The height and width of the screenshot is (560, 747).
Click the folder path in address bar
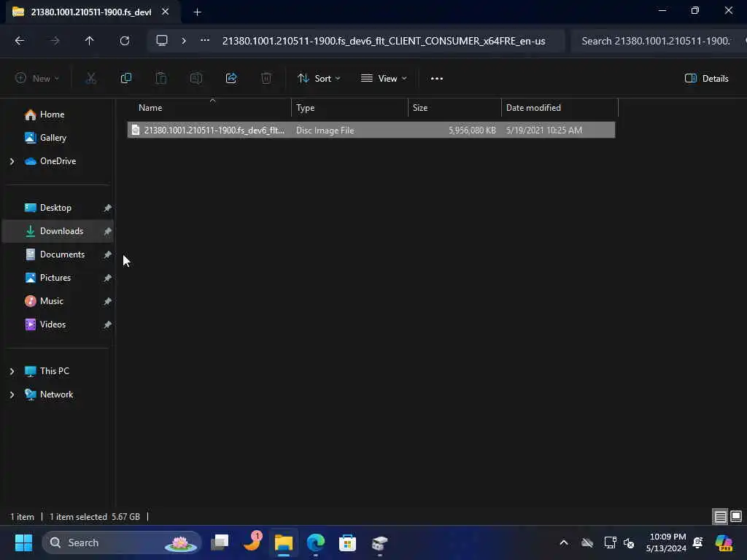pos(384,41)
